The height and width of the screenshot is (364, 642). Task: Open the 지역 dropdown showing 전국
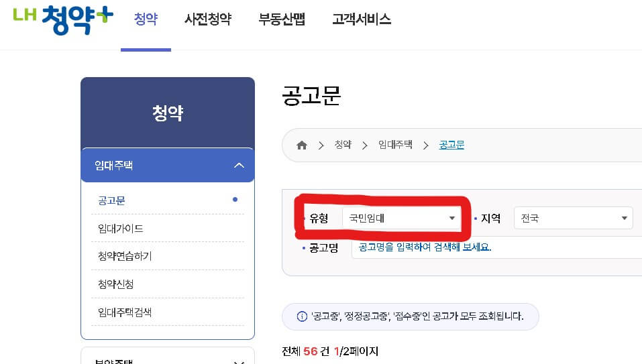573,218
